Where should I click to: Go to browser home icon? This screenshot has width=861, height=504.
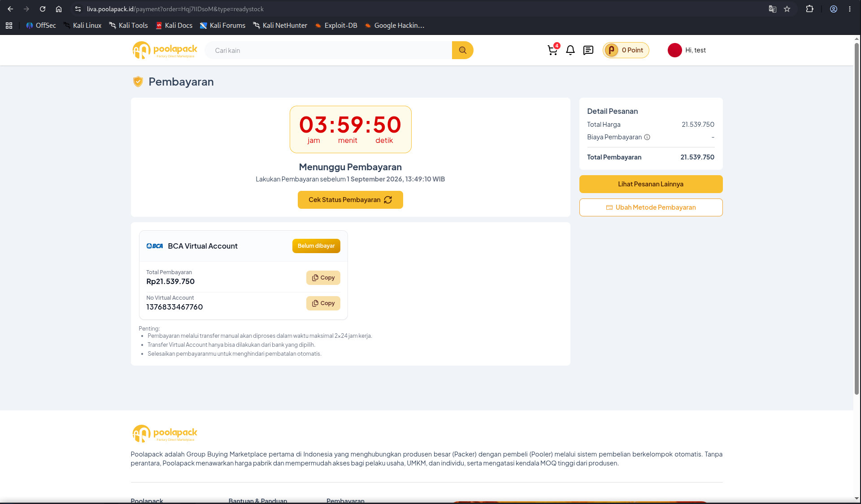[x=59, y=9]
